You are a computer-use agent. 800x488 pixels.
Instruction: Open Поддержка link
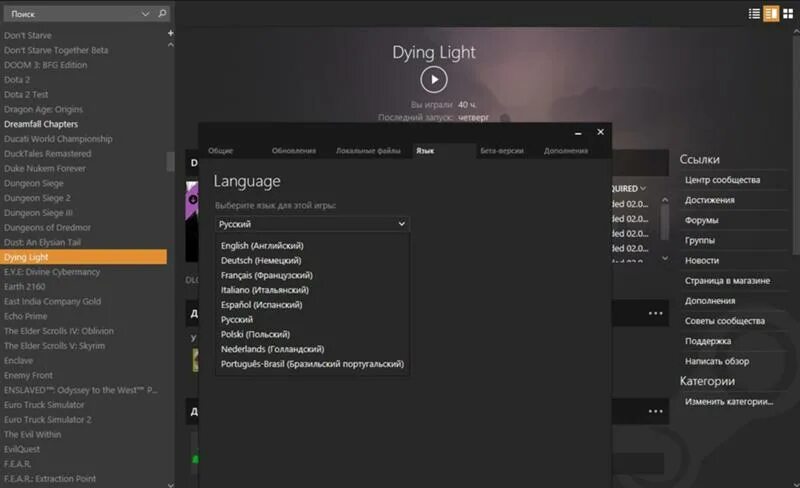pyautogui.click(x=708, y=341)
